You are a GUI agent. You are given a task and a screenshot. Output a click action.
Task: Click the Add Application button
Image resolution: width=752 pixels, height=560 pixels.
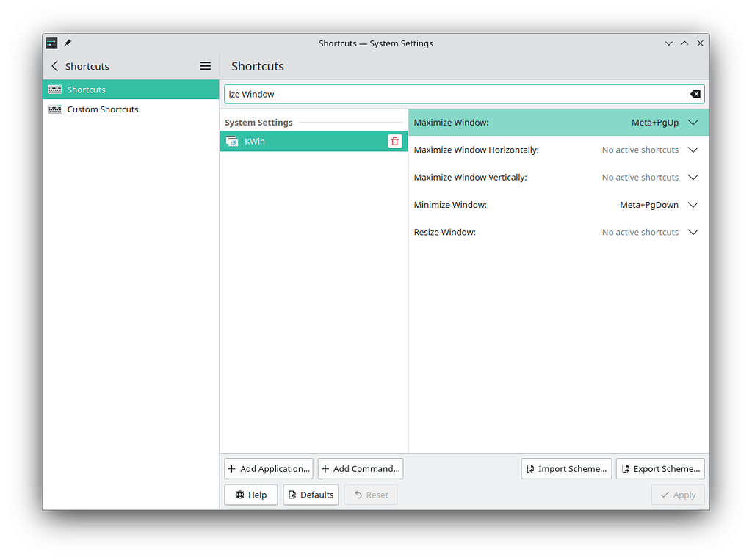point(268,469)
